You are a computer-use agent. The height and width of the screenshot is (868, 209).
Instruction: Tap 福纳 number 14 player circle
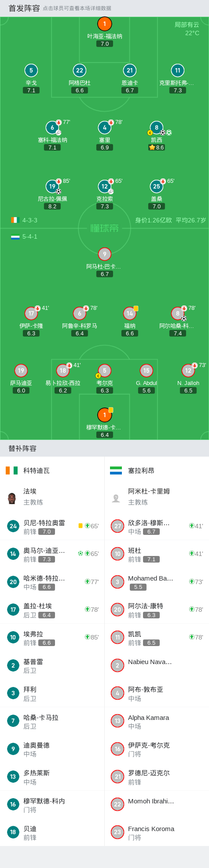point(130,313)
